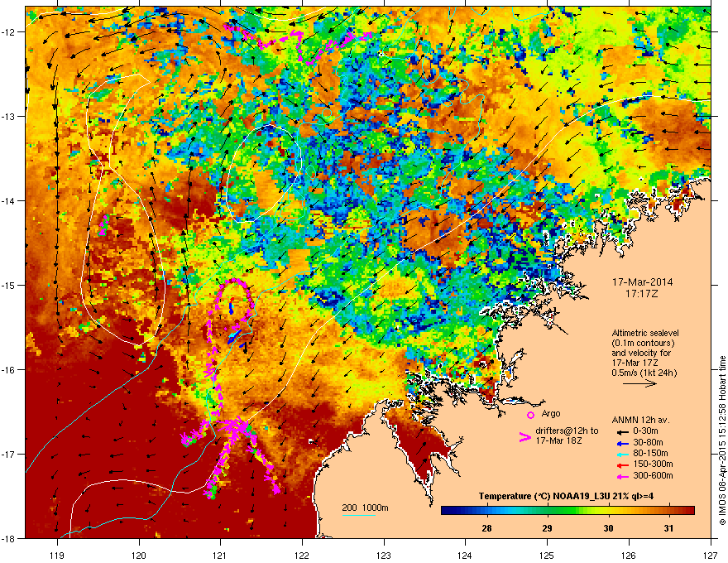Viewport: 728px width, 563px height.
Task: Click the '80-150m' depth label
Action: pyautogui.click(x=650, y=453)
